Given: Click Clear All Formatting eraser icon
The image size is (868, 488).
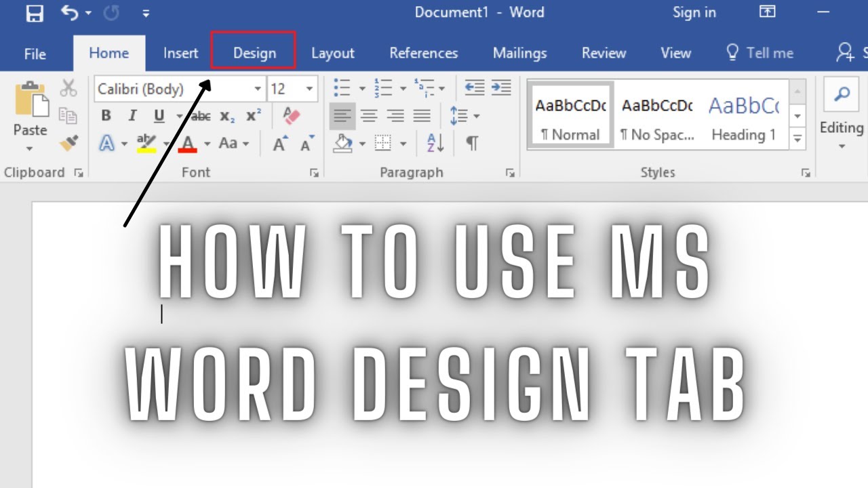Looking at the screenshot, I should click(292, 116).
